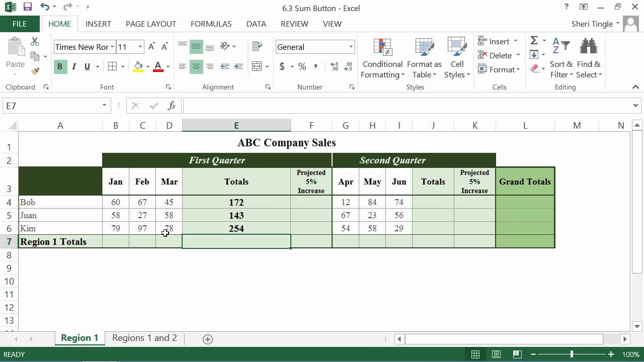This screenshot has width=644, height=362.
Task: Apply red Font Color A
Action: tap(158, 66)
